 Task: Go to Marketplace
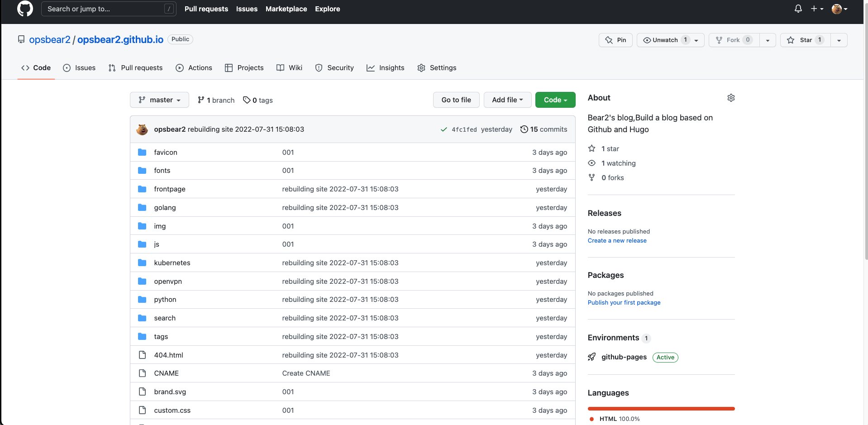coord(286,9)
